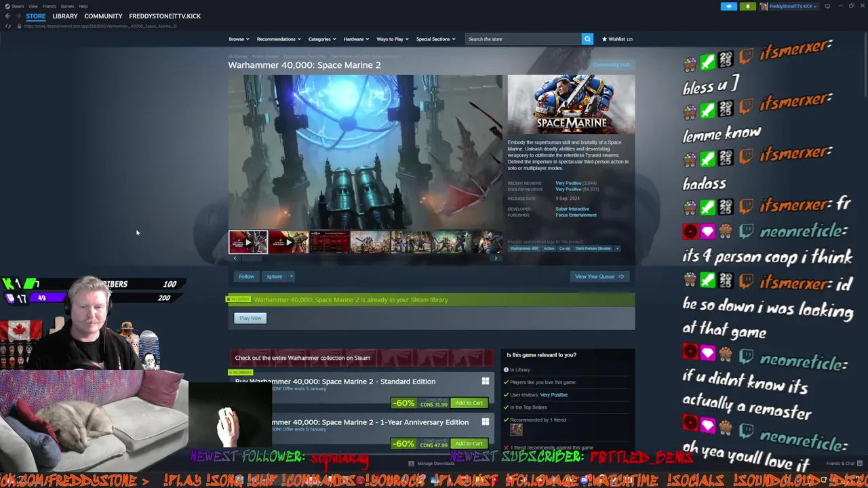Go forward with the navigation forward arrow
This screenshot has height=488, width=868.
18,16
